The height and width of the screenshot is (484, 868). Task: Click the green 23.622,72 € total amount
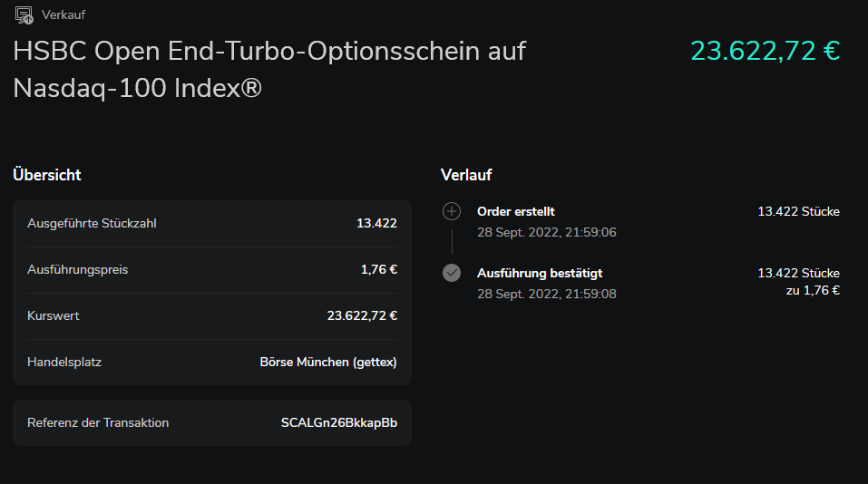[765, 51]
